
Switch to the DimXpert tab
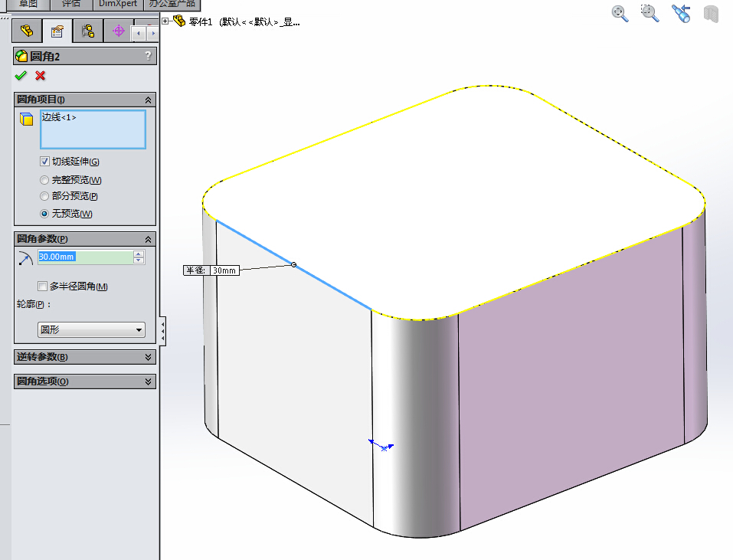[118, 4]
